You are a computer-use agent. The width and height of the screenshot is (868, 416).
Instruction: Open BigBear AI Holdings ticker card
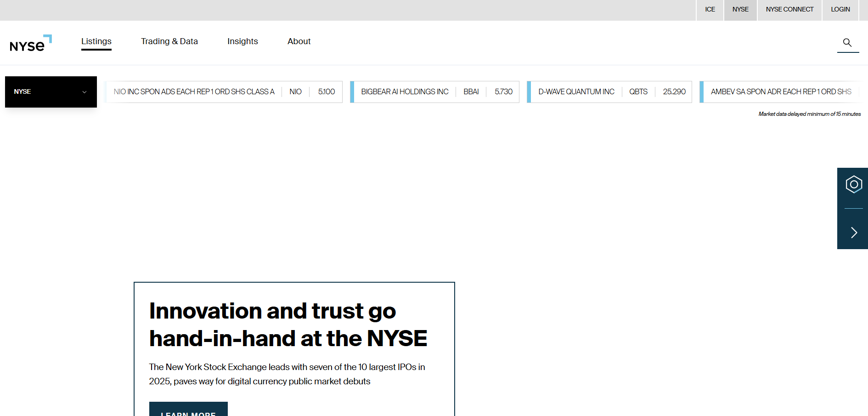pyautogui.click(x=435, y=92)
